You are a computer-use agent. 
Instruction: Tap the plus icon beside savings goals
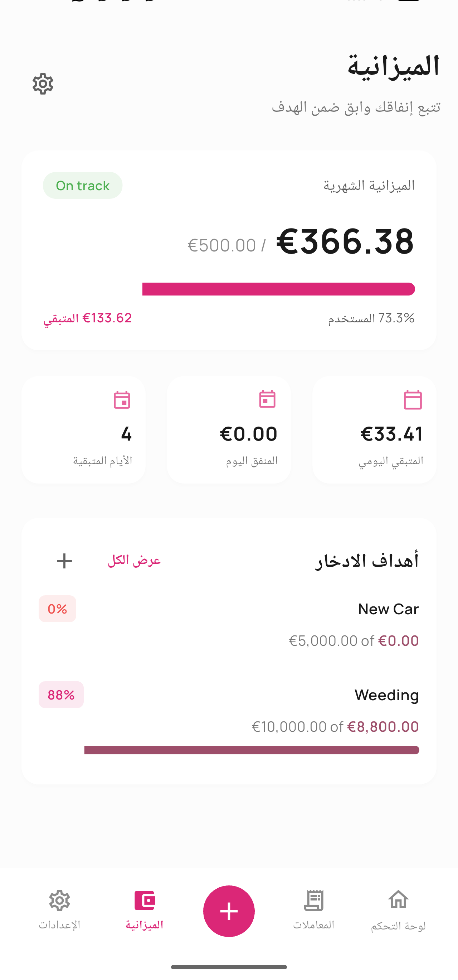click(x=64, y=561)
